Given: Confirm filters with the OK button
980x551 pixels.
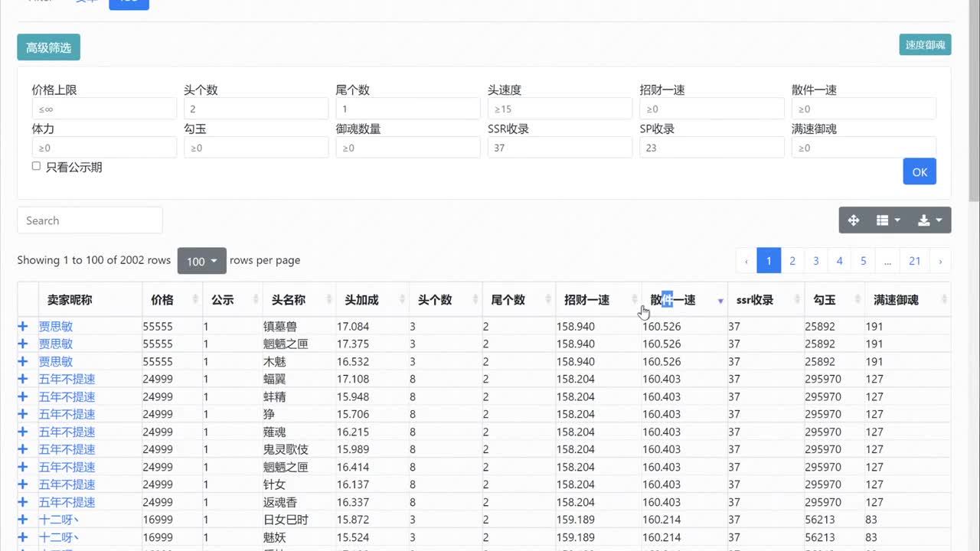Looking at the screenshot, I should tap(920, 171).
